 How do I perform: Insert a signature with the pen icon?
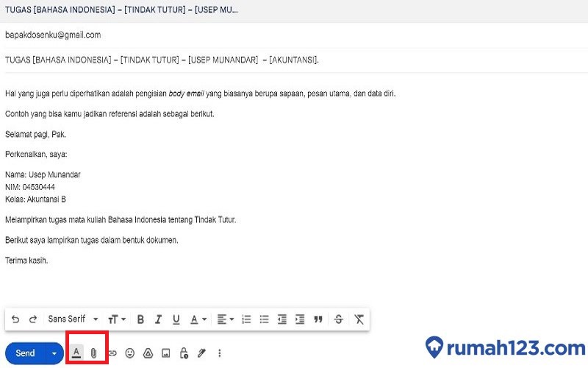[x=201, y=353]
